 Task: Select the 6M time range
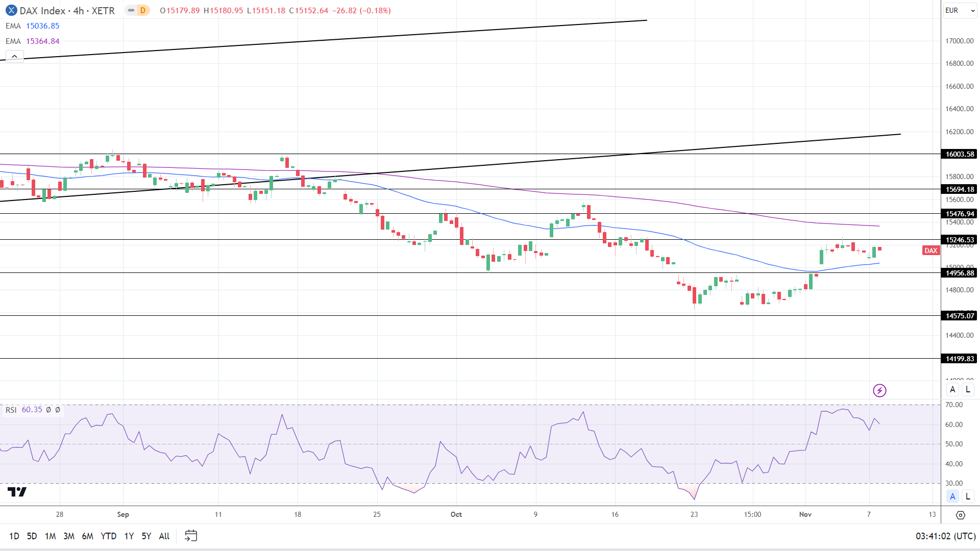(x=88, y=536)
